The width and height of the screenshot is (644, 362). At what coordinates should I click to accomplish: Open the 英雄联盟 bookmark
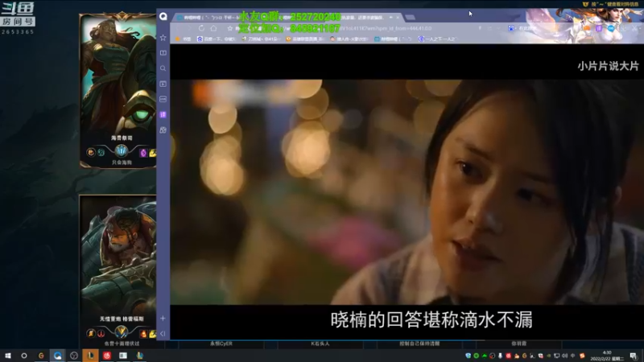(x=305, y=39)
